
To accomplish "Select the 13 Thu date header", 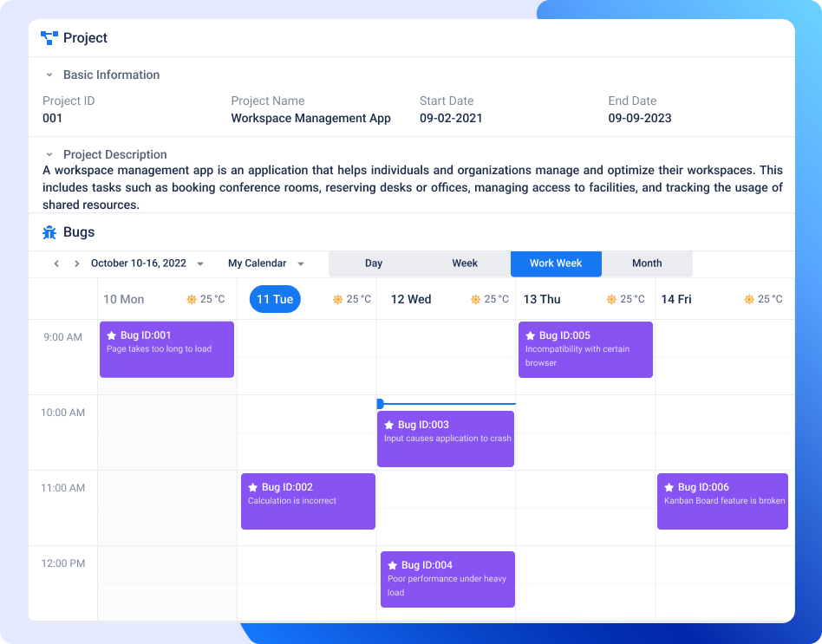I will pos(542,299).
